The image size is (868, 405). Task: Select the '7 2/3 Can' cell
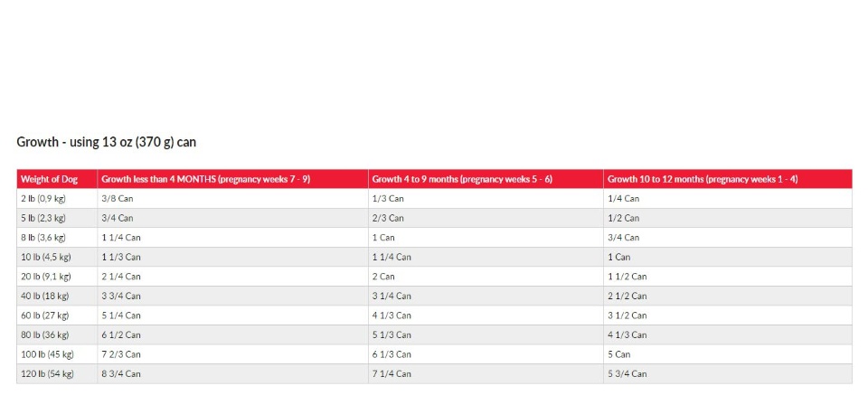point(120,354)
